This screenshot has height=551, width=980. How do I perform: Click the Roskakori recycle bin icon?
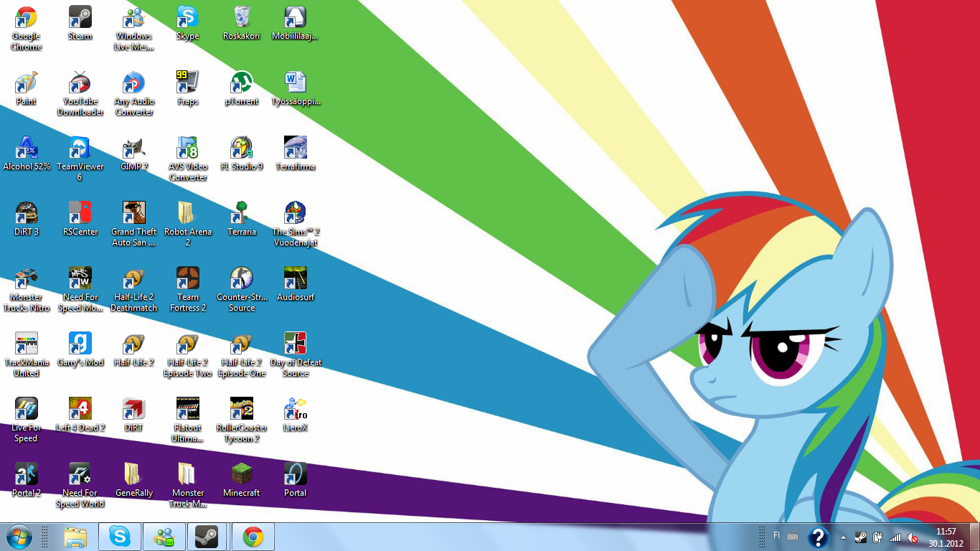point(242,24)
